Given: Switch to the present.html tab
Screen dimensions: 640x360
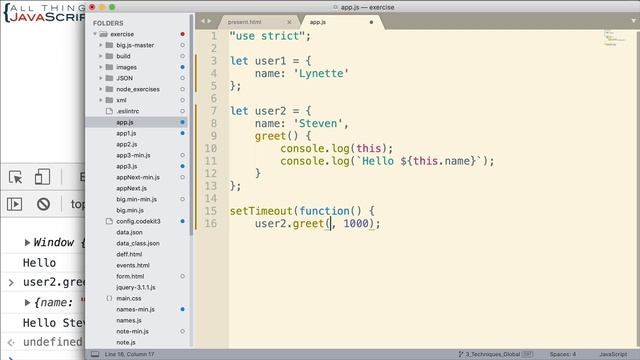Looking at the screenshot, I should point(244,22).
